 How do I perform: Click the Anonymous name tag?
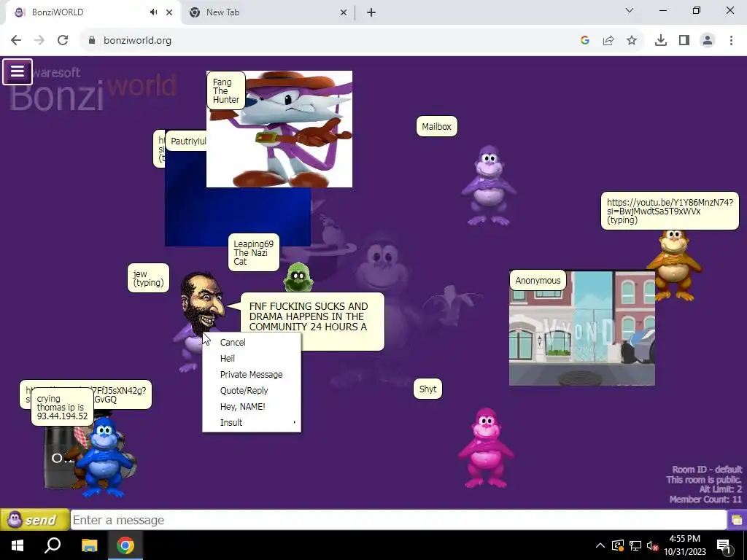coord(538,281)
